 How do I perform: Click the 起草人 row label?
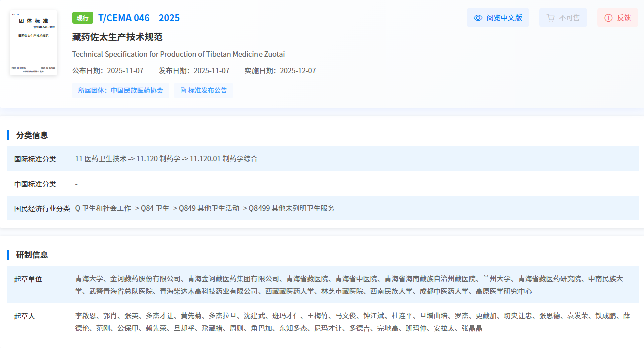click(x=25, y=316)
